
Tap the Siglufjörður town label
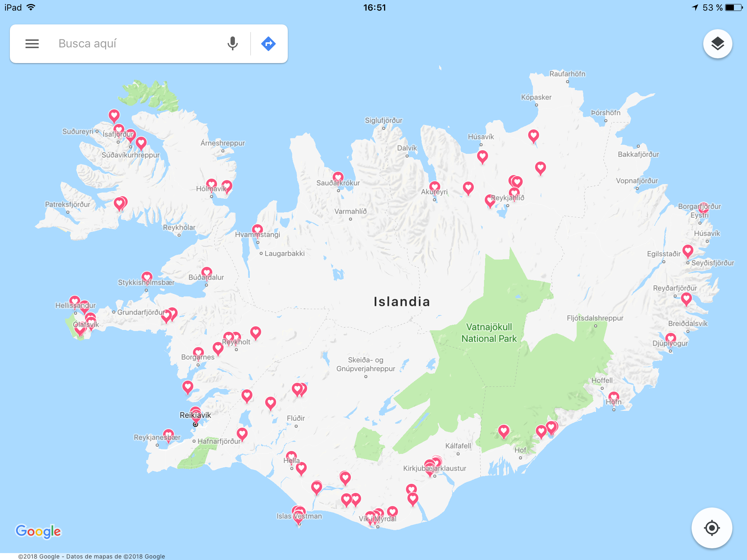[x=384, y=120]
